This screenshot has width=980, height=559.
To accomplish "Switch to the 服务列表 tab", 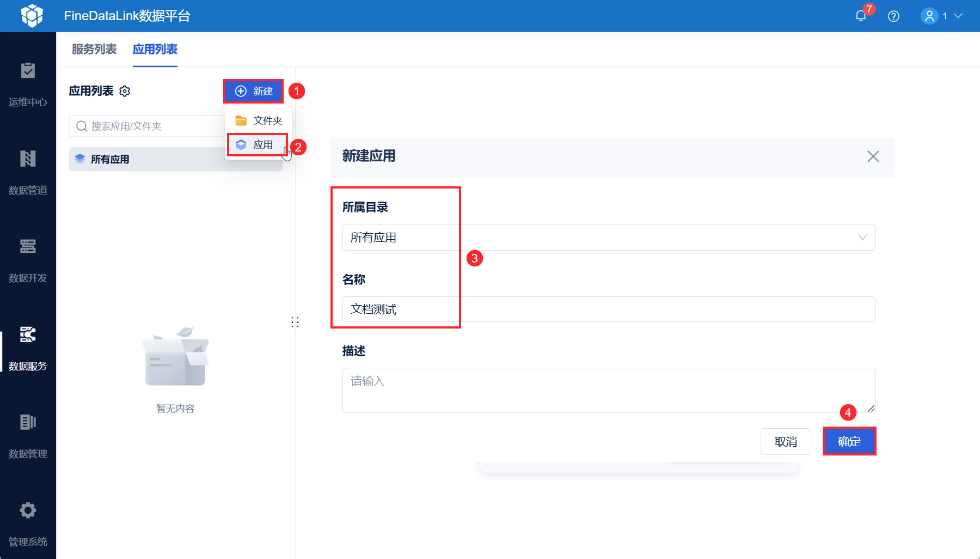I will pyautogui.click(x=94, y=49).
